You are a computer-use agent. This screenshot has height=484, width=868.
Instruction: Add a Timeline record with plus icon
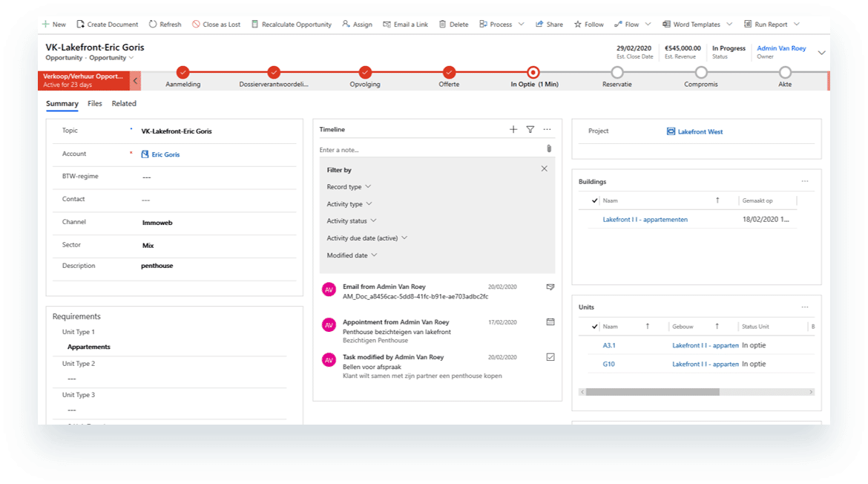pyautogui.click(x=513, y=130)
